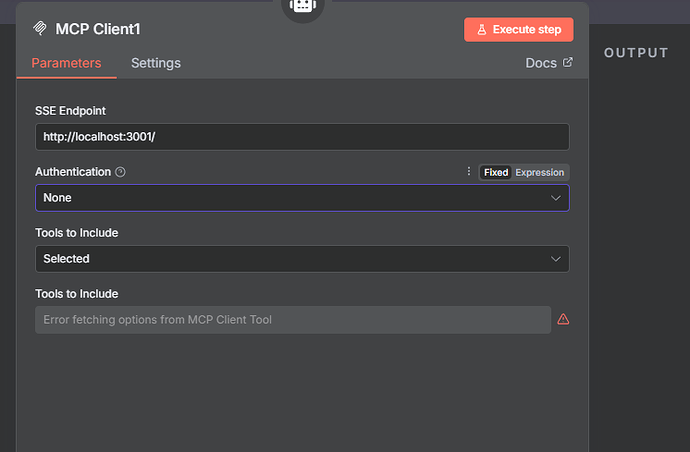The width and height of the screenshot is (690, 452).
Task: Click the chevron on the Authentication dropdown
Action: point(556,198)
